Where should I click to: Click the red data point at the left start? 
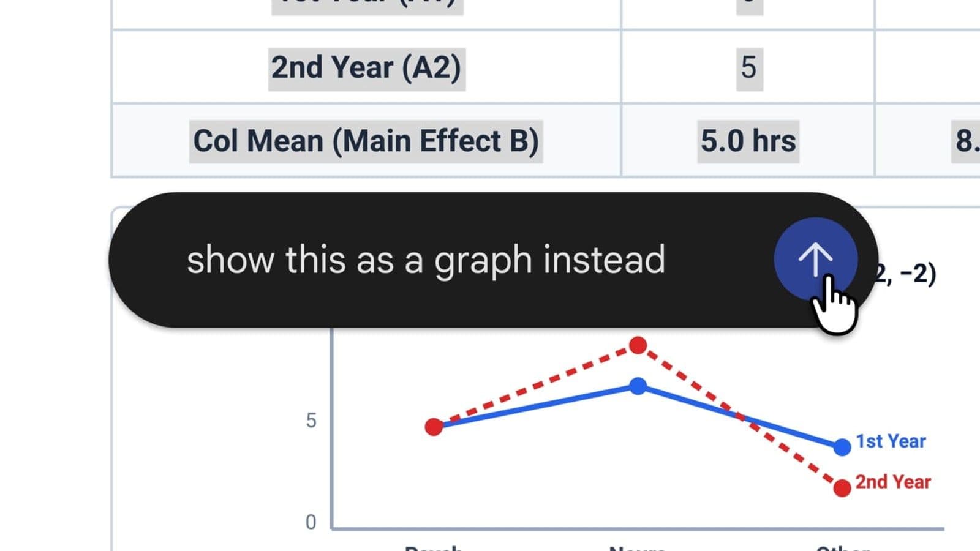pyautogui.click(x=434, y=427)
